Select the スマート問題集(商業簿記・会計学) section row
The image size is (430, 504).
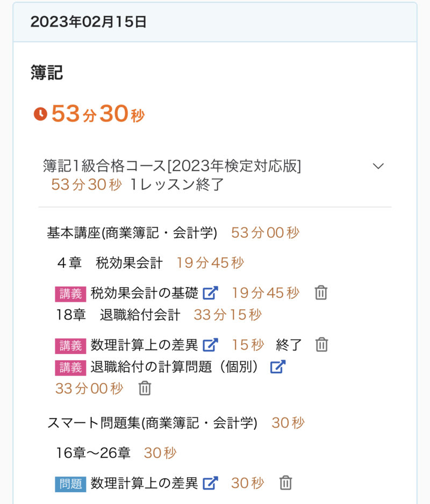(x=152, y=423)
